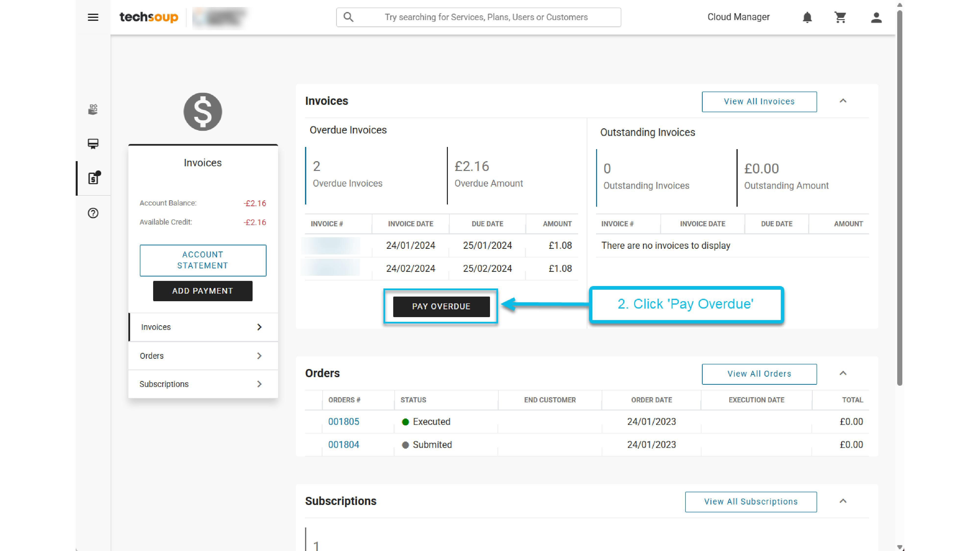Click the Add Payment button

click(203, 291)
